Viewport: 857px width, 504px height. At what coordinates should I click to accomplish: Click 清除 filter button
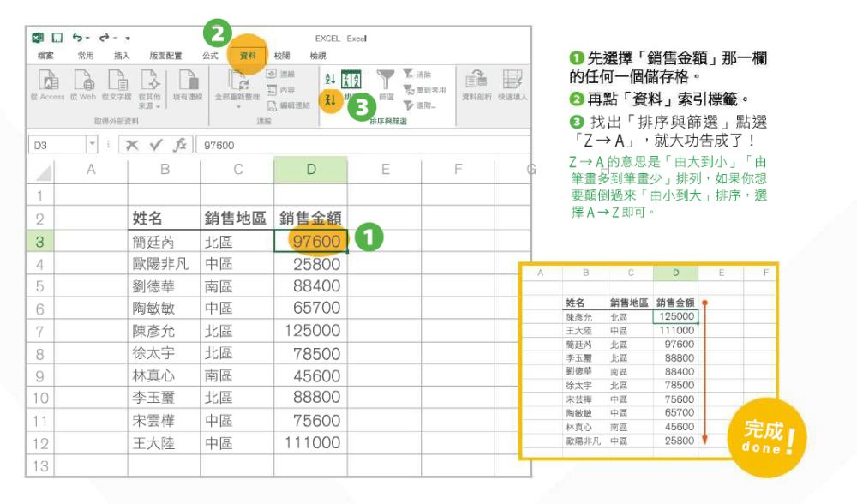tap(417, 74)
